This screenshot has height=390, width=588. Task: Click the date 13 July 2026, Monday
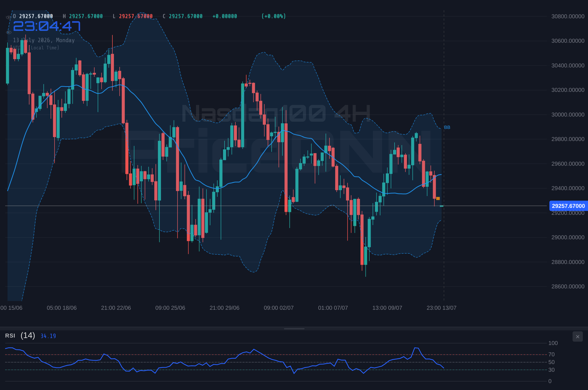click(x=44, y=40)
